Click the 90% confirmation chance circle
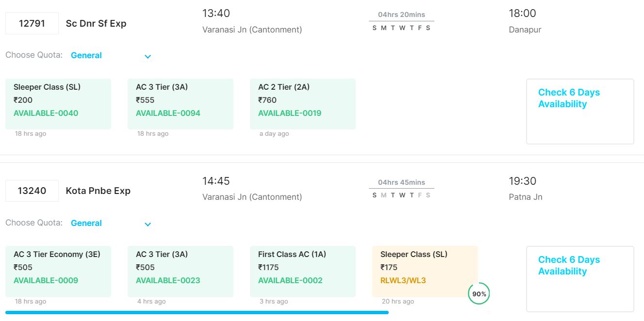Screen dimensions: 644x321 (479, 294)
